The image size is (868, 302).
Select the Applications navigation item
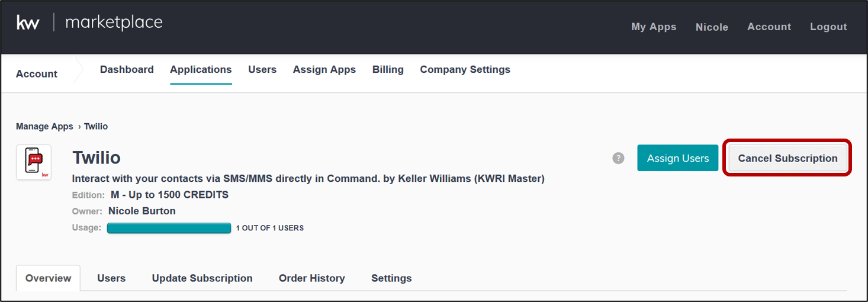click(x=201, y=69)
